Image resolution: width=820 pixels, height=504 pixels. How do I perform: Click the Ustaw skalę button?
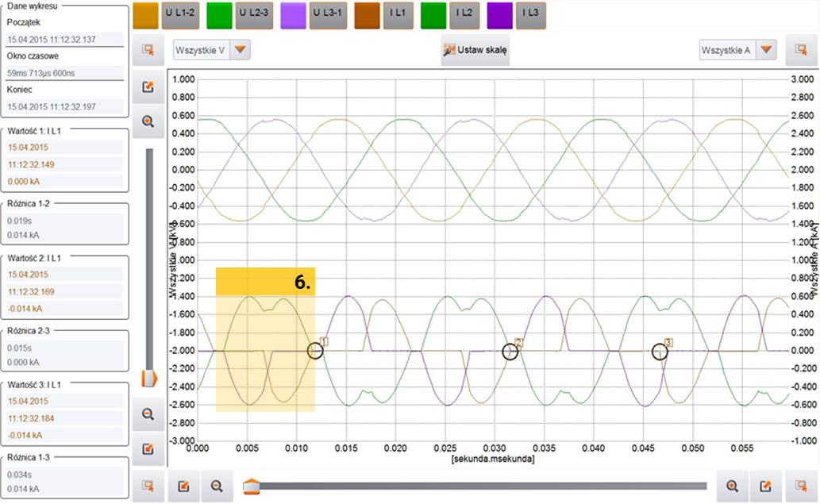(477, 50)
